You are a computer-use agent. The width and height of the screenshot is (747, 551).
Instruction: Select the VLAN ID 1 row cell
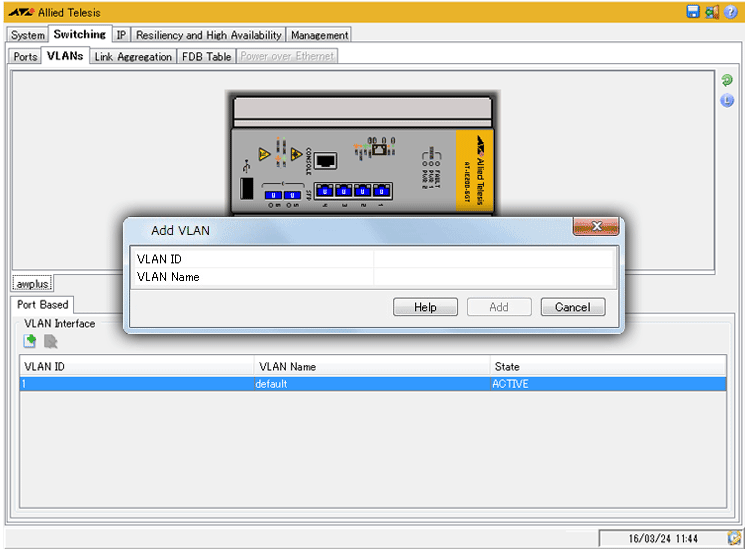pyautogui.click(x=137, y=384)
